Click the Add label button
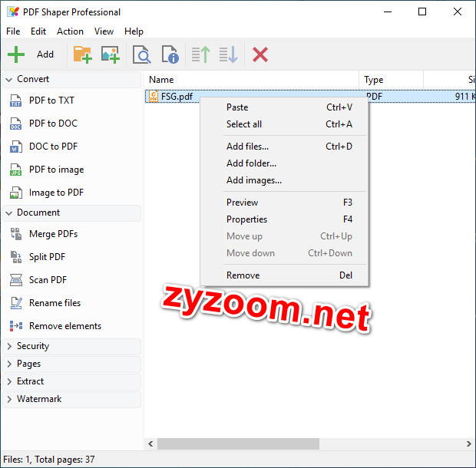The width and height of the screenshot is (476, 468). click(x=45, y=54)
